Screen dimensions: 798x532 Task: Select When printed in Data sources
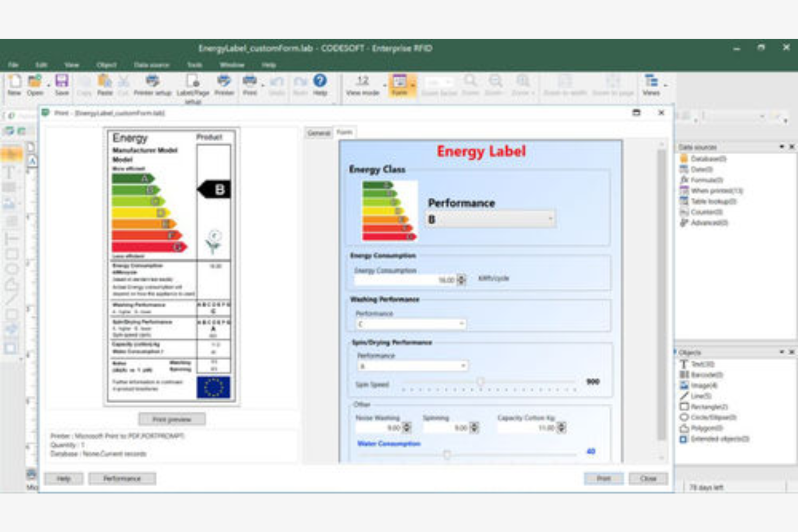click(x=711, y=191)
